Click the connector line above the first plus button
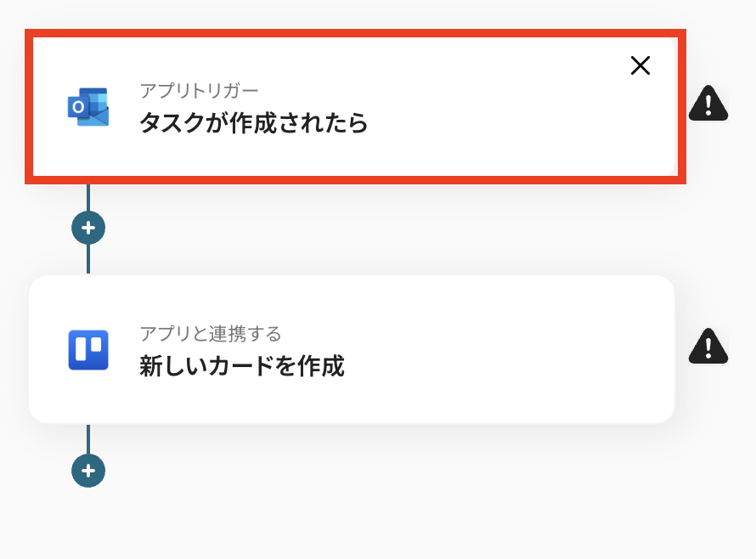Viewport: 756px width, 559px height. click(88, 197)
